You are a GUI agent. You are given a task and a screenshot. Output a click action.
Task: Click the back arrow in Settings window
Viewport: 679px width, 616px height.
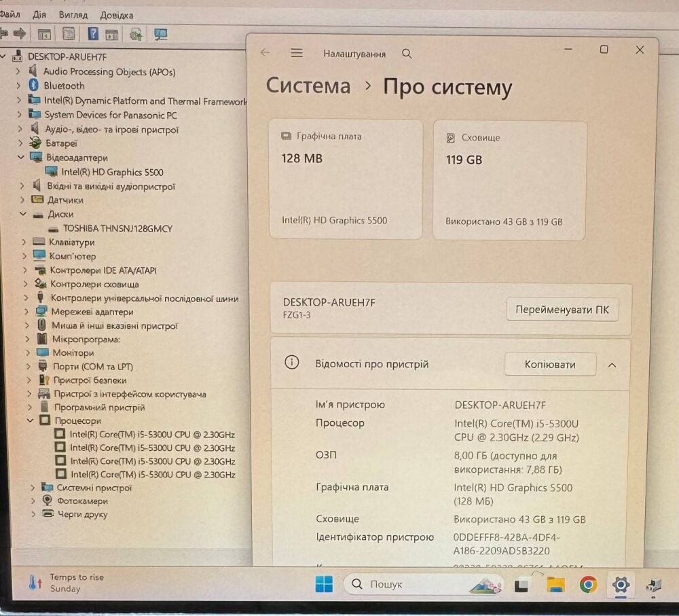(265, 53)
